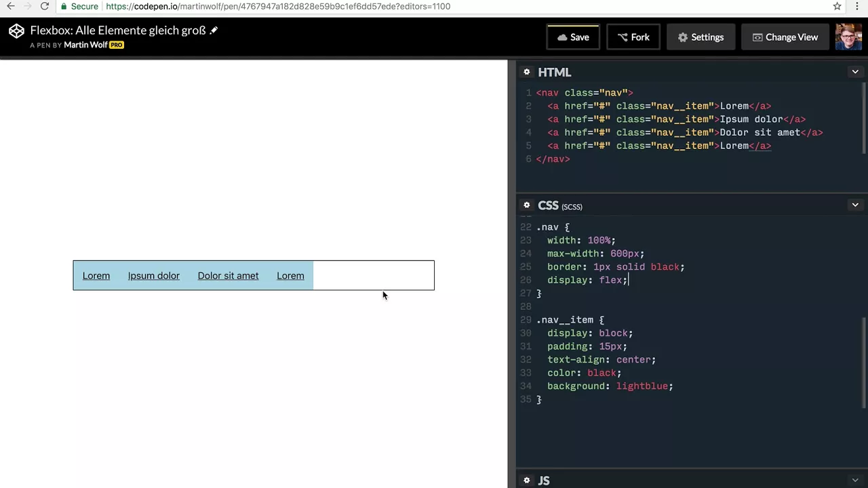Image resolution: width=868 pixels, height=488 pixels.
Task: Click the HTML editor vertical scrollbar
Action: [x=864, y=119]
